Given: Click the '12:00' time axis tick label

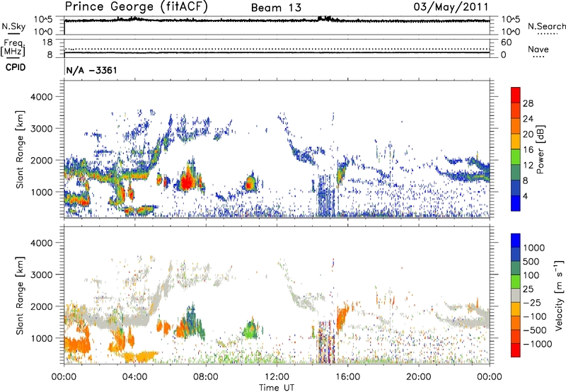Looking at the screenshot, I should tap(277, 377).
